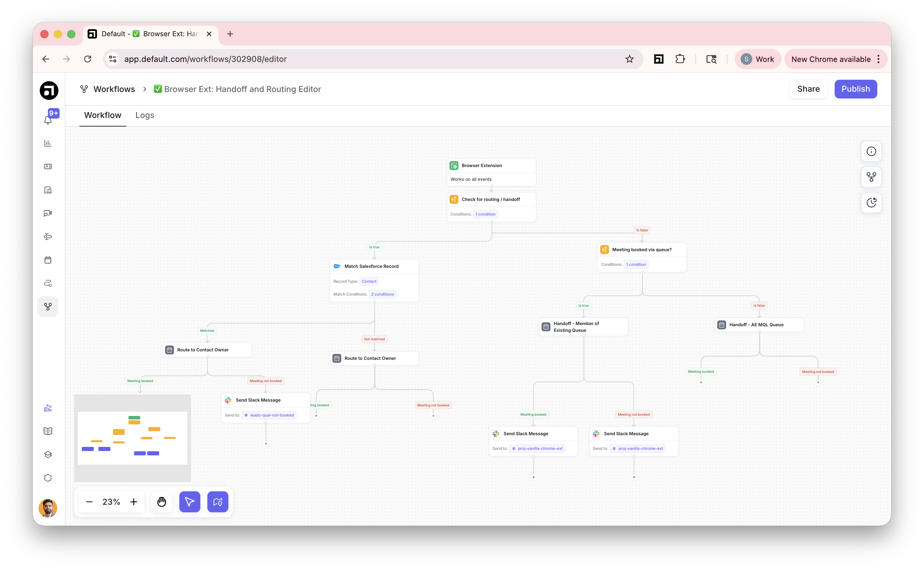Open the version history clock icon
Image resolution: width=924 pixels, height=569 pixels.
pyautogui.click(x=871, y=202)
